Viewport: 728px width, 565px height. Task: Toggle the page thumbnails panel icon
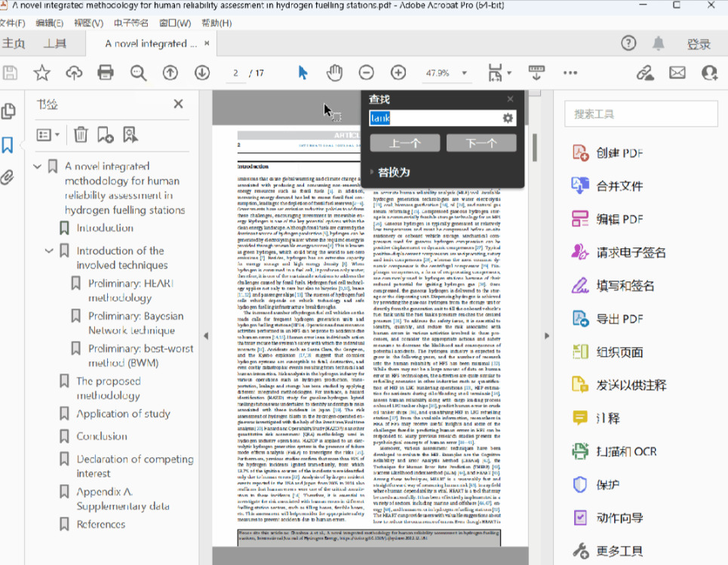pos(8,112)
